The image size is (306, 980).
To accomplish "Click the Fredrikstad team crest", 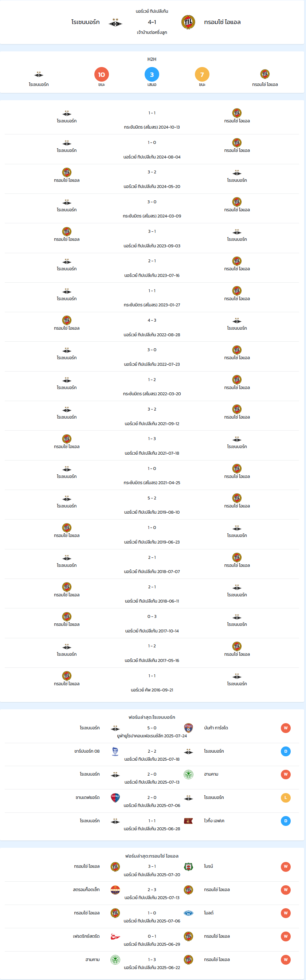I will (x=115, y=936).
